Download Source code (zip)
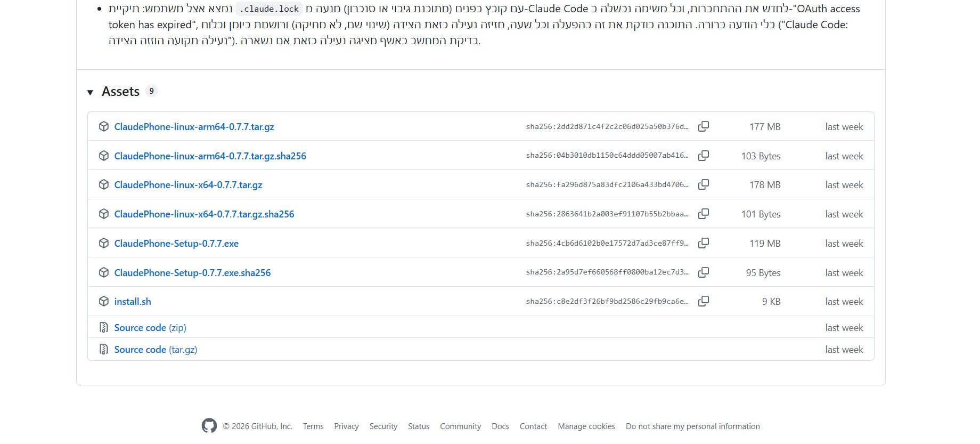980x444 pixels. [150, 328]
